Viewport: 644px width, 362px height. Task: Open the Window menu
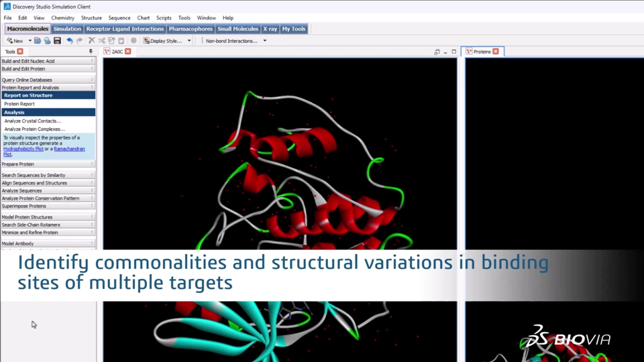pyautogui.click(x=206, y=17)
